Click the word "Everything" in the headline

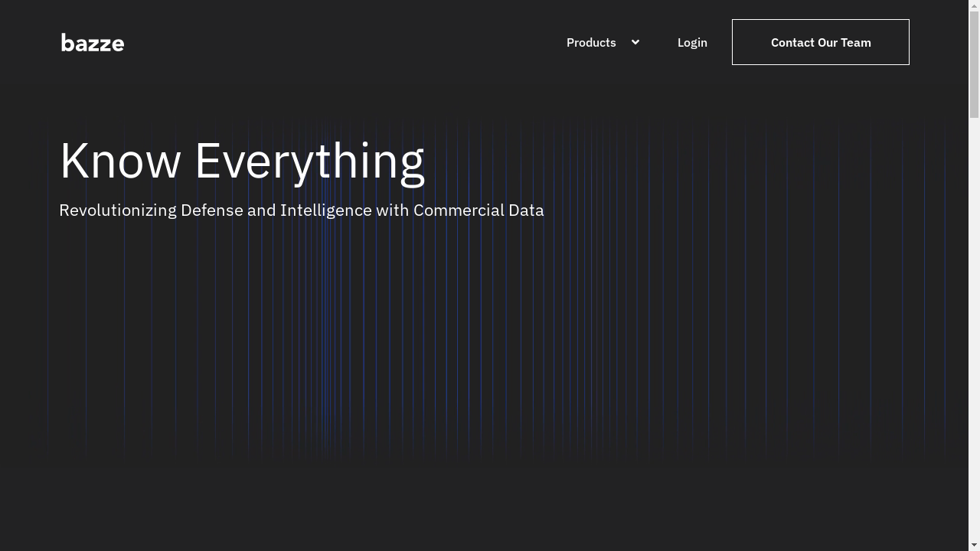[x=309, y=161]
